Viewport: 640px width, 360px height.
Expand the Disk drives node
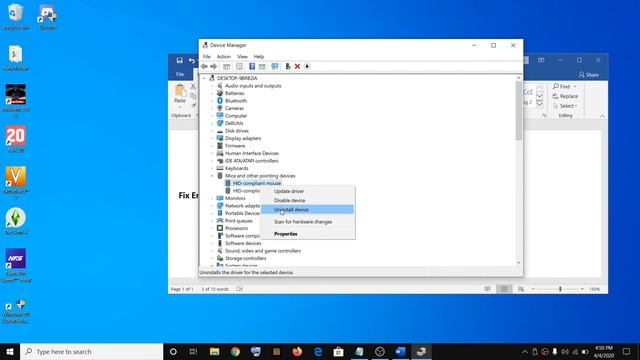[212, 131]
